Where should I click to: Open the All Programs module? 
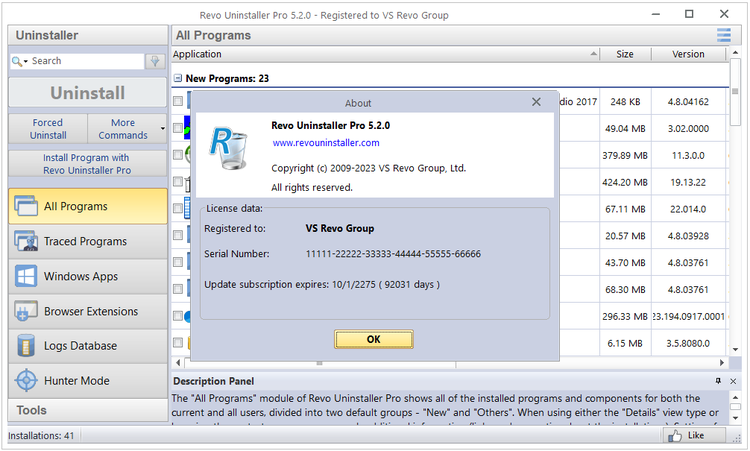88,206
